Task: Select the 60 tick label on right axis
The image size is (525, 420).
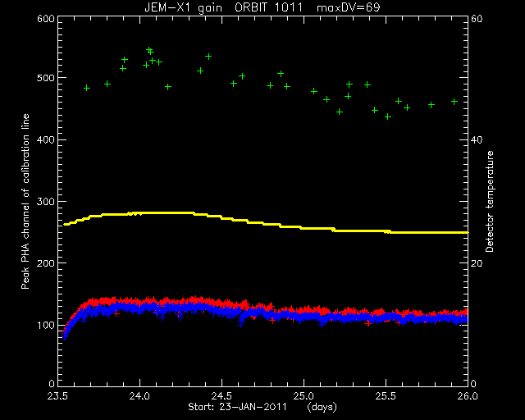Action: pos(477,19)
